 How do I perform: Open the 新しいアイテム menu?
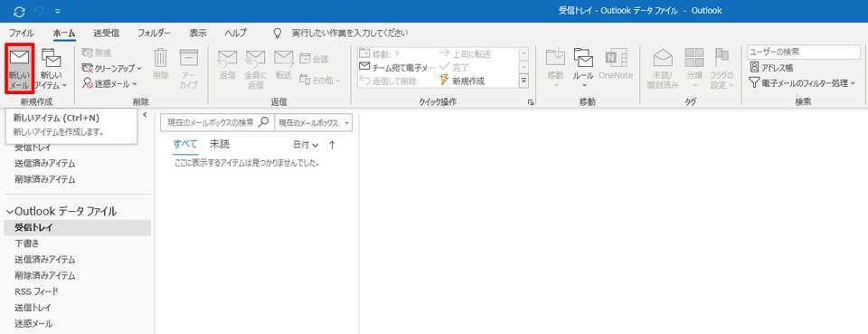tap(51, 69)
